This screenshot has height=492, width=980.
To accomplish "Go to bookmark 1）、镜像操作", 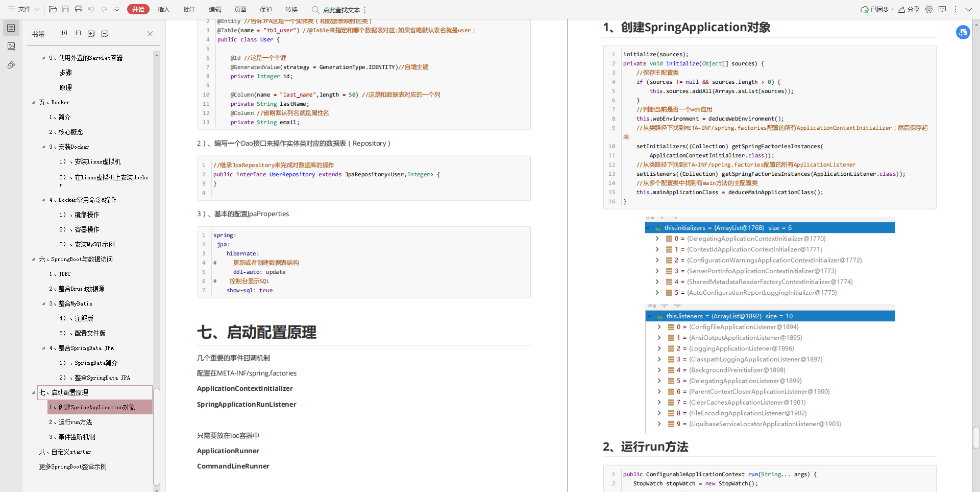I will pyautogui.click(x=79, y=215).
